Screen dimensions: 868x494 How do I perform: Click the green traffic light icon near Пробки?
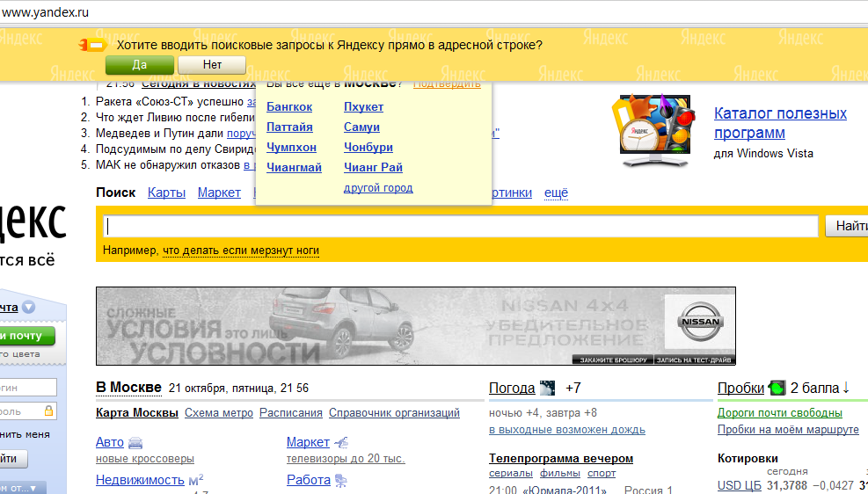[777, 388]
